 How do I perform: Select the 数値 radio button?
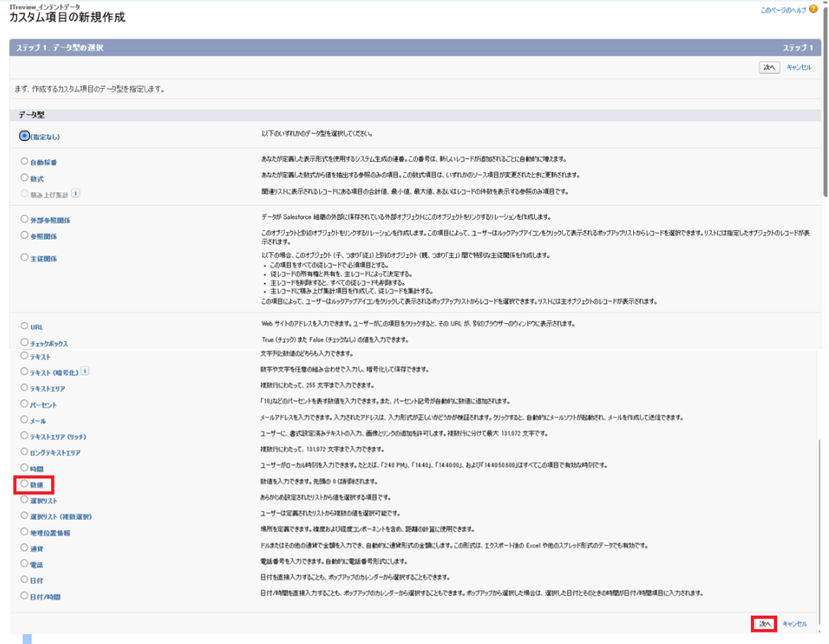click(x=25, y=484)
